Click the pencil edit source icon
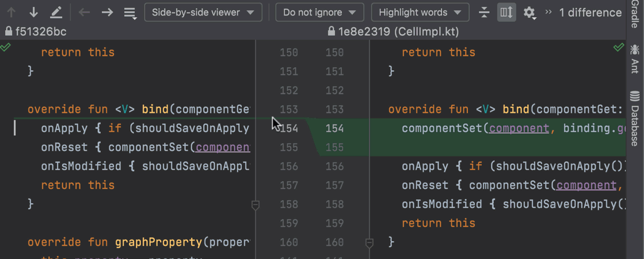This screenshot has width=644, height=259. pos(56,12)
